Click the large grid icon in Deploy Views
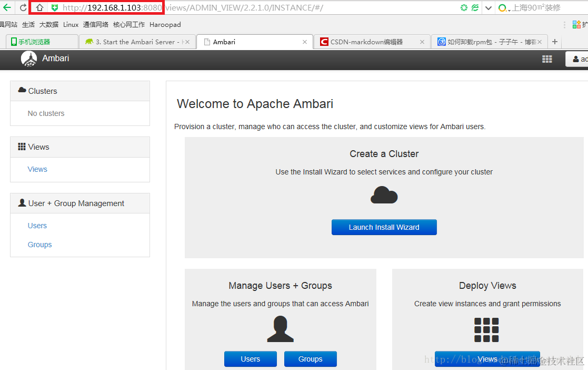Image resolution: width=588 pixels, height=370 pixels. point(486,330)
